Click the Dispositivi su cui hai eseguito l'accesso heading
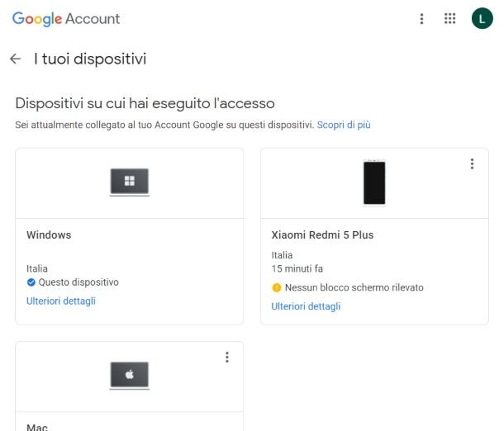The height and width of the screenshot is (431, 504). point(145,103)
